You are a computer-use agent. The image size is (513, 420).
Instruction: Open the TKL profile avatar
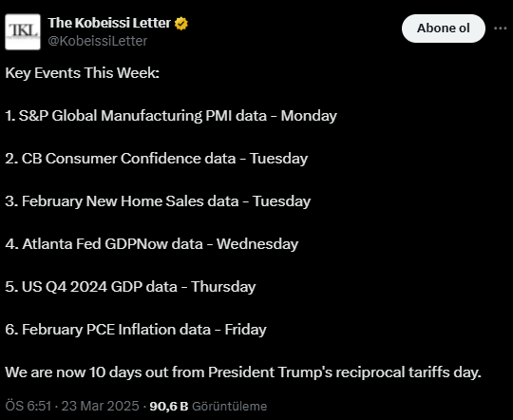(x=23, y=31)
